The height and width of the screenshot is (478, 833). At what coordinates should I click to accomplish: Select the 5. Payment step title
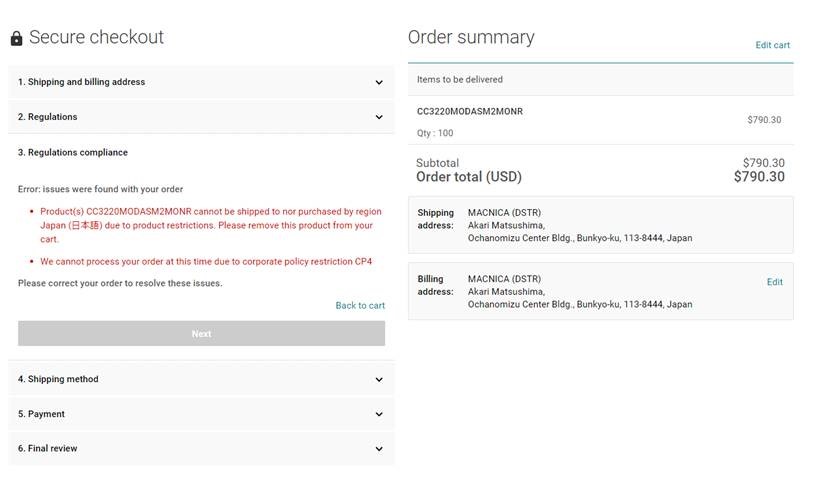coord(41,414)
